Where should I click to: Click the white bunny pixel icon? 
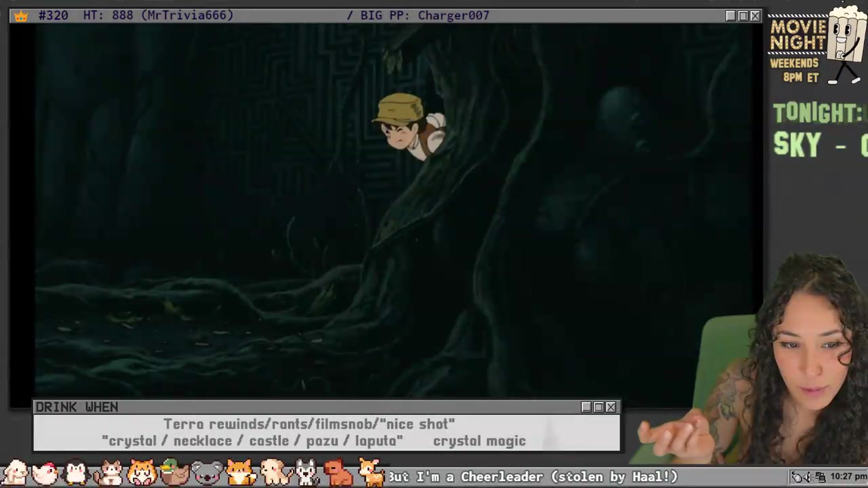[14, 473]
